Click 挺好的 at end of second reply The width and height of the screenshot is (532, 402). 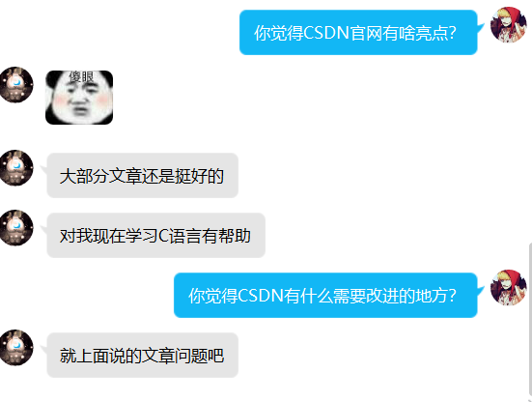pyautogui.click(x=199, y=176)
